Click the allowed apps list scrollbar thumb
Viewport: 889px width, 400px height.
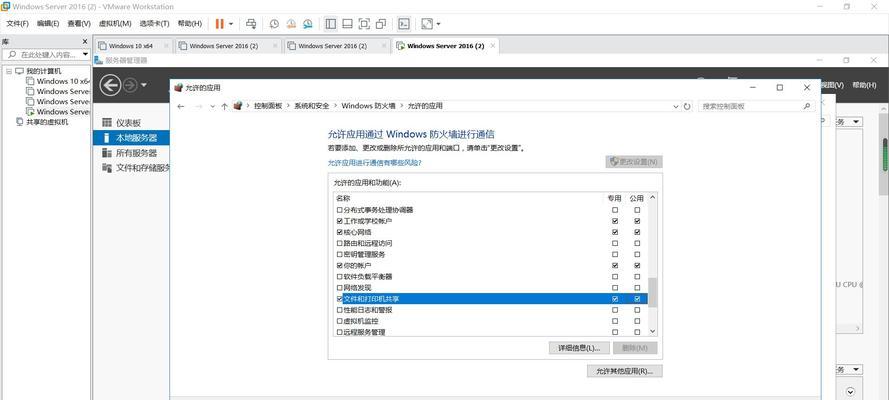(652, 292)
